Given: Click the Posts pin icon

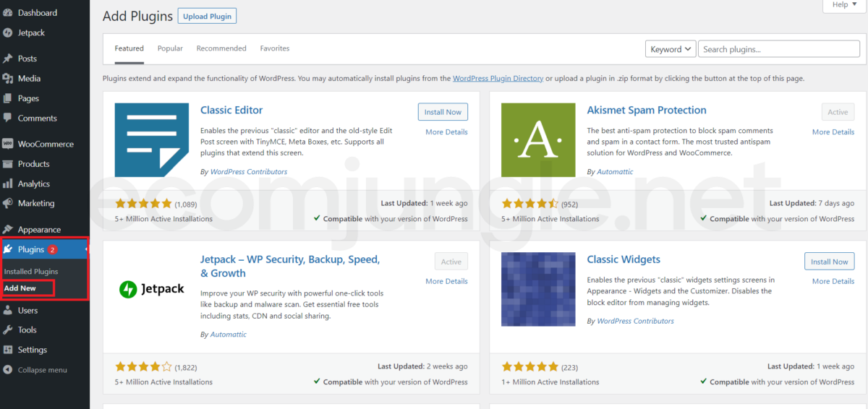Looking at the screenshot, I should pyautogui.click(x=8, y=59).
